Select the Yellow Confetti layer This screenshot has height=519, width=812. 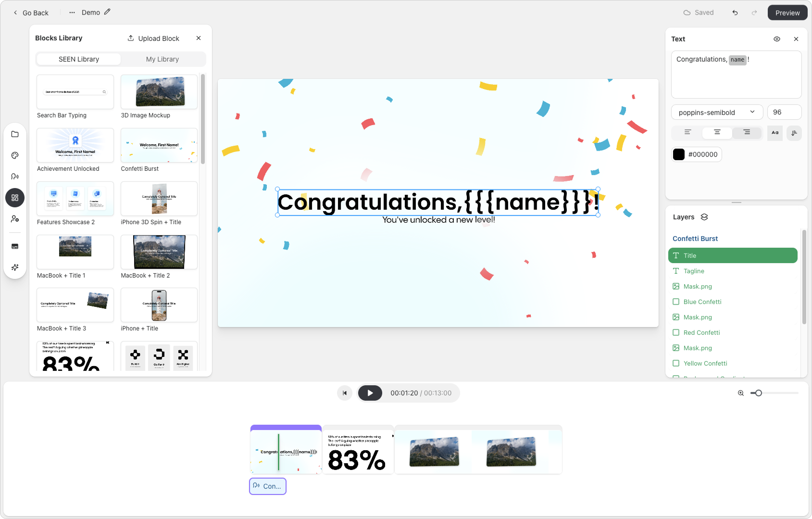pyautogui.click(x=733, y=363)
